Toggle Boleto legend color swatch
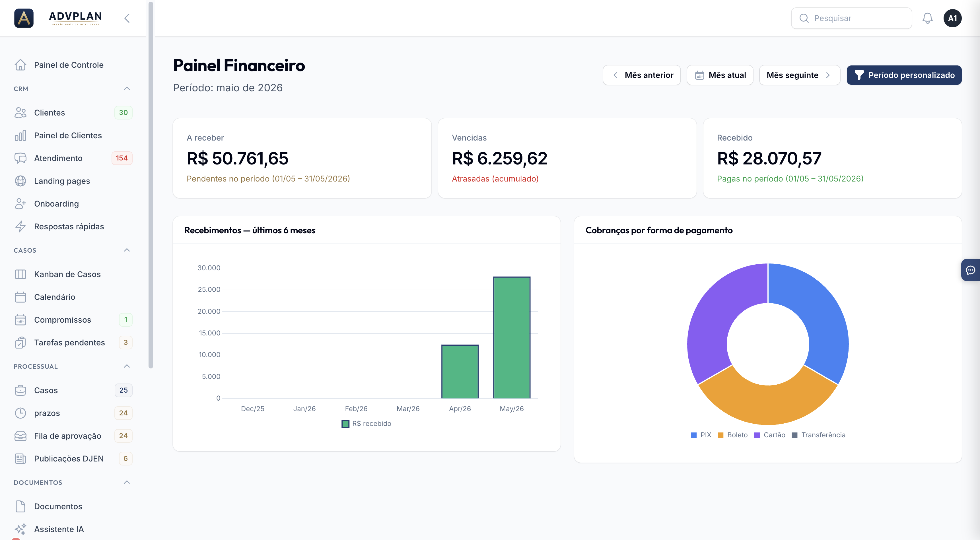Screen dimensions: 980x540 [x=720, y=435]
